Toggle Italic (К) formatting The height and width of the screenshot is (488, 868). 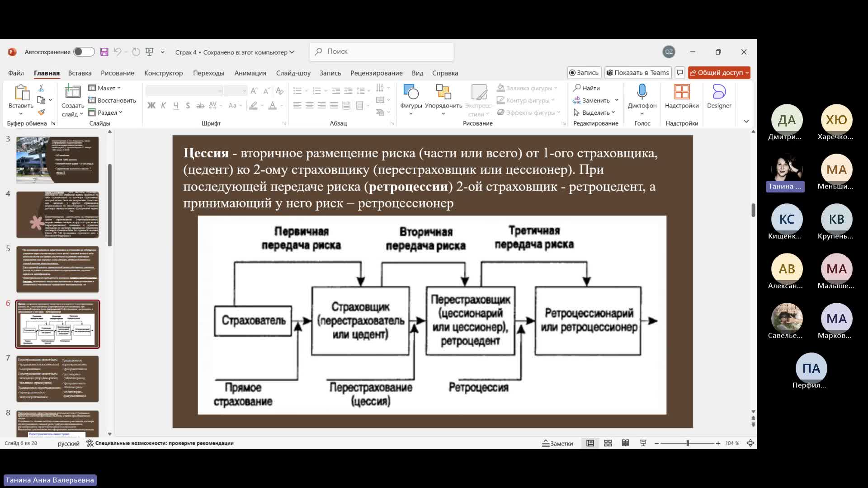(164, 105)
